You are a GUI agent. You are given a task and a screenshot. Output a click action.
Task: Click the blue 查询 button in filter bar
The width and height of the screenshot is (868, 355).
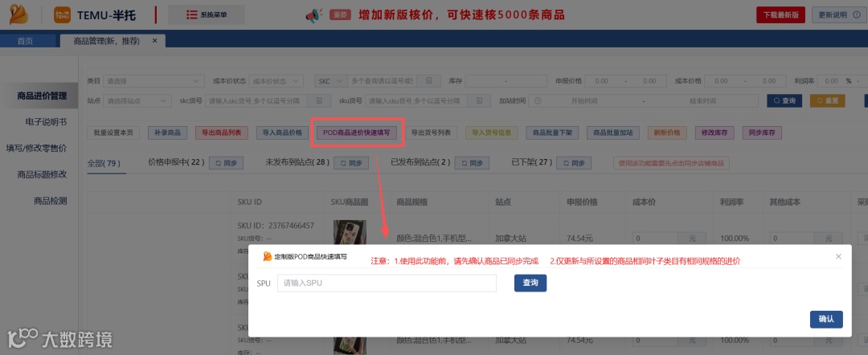tap(784, 100)
